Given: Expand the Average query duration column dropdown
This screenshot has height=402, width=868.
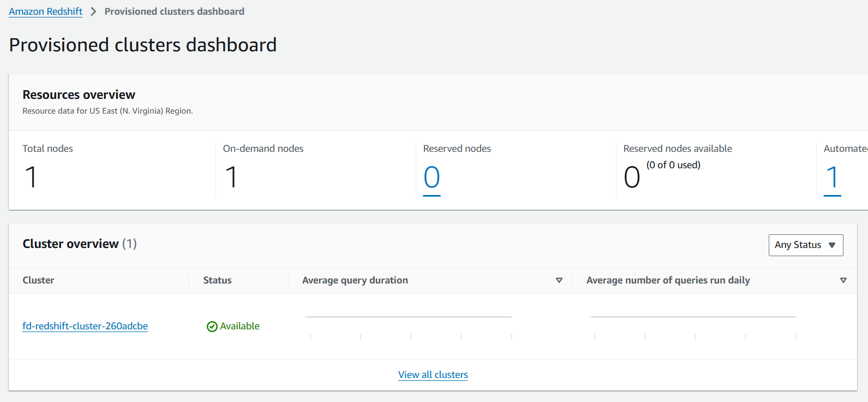Looking at the screenshot, I should point(559,280).
